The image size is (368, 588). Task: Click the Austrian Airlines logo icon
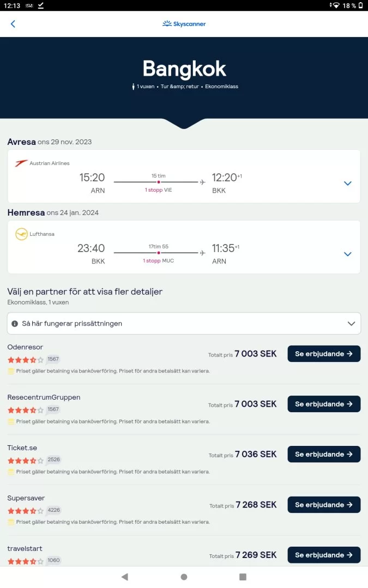21,163
